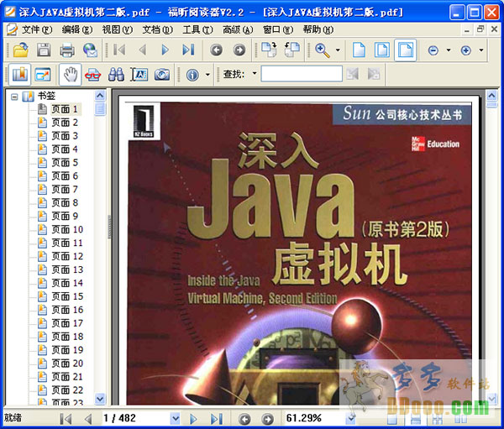Image resolution: width=504 pixels, height=429 pixels.
Task: Open the info icon dropdown arrow
Action: click(x=207, y=76)
